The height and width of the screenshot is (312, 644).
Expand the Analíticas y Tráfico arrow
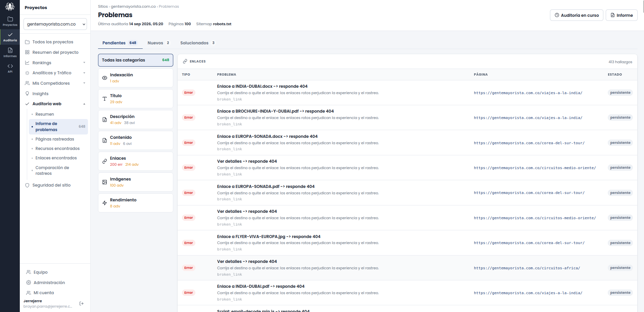[x=84, y=73]
